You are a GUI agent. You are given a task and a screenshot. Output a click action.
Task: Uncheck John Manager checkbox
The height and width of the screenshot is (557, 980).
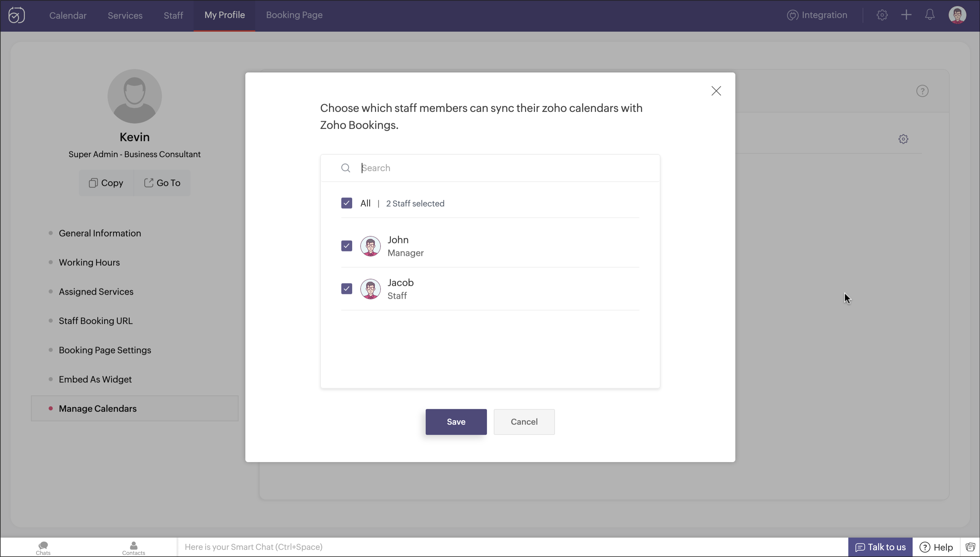(x=346, y=246)
